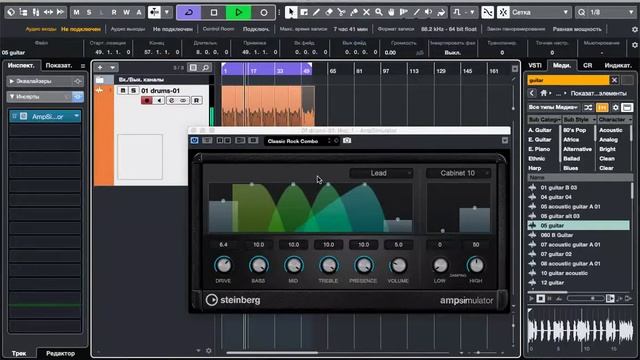Open the Cabinet 10 selector dropdown
Image resolution: width=640 pixels, height=360 pixels.
click(458, 173)
